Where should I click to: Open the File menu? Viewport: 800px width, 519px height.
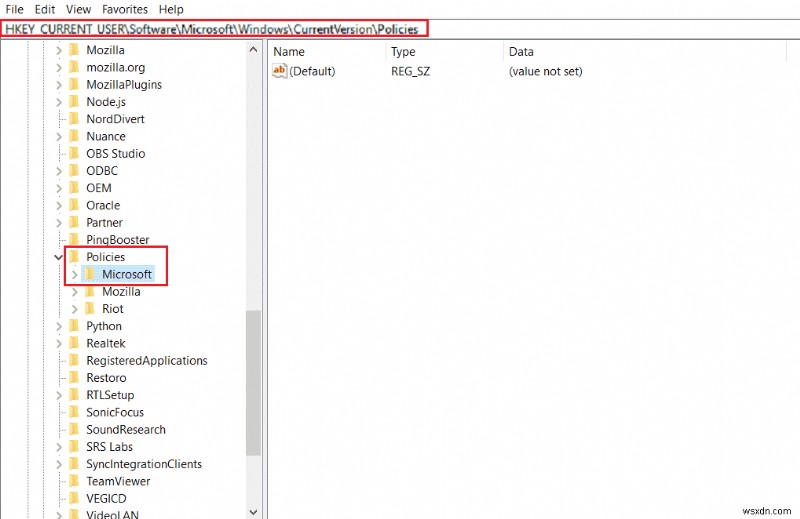pyautogui.click(x=14, y=9)
